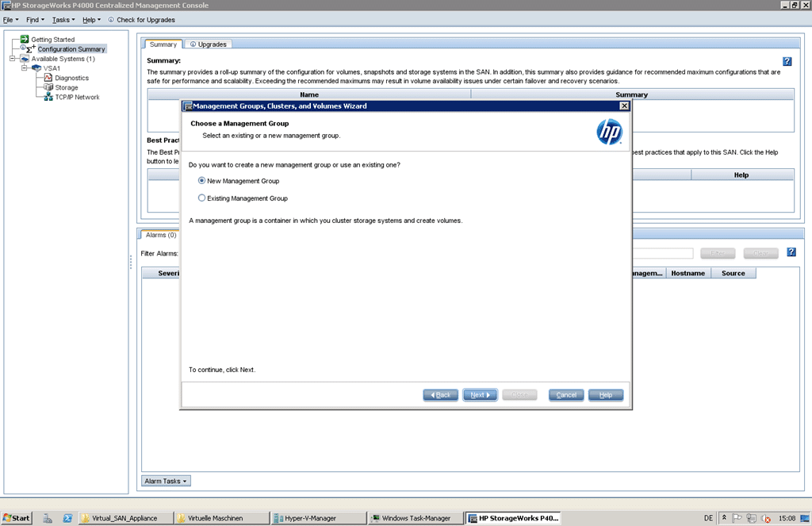Collapse the VSA1 tree node
Image resolution: width=812 pixels, height=526 pixels.
pyautogui.click(x=24, y=68)
